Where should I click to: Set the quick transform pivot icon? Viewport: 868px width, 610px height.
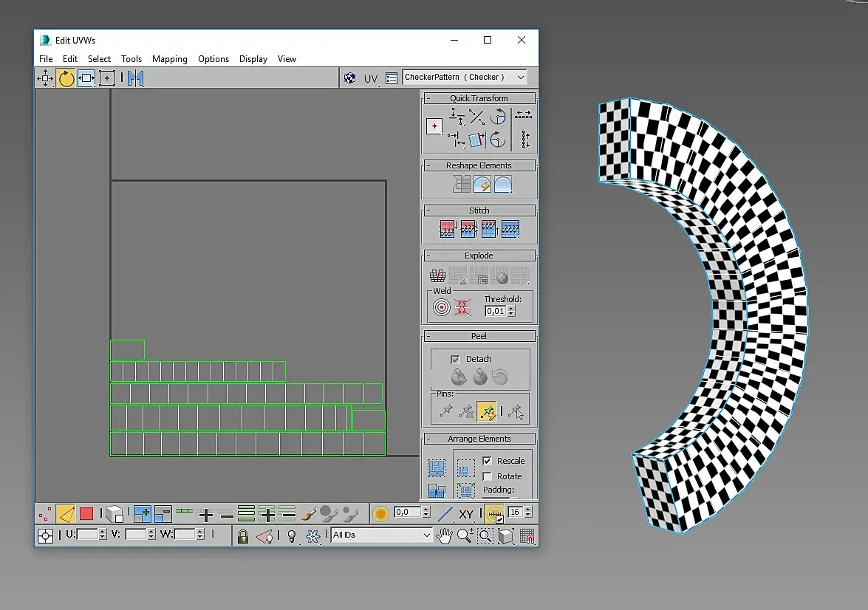434,126
